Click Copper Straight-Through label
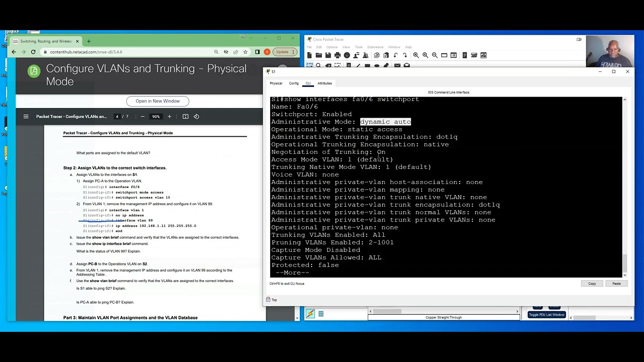 (x=443, y=318)
